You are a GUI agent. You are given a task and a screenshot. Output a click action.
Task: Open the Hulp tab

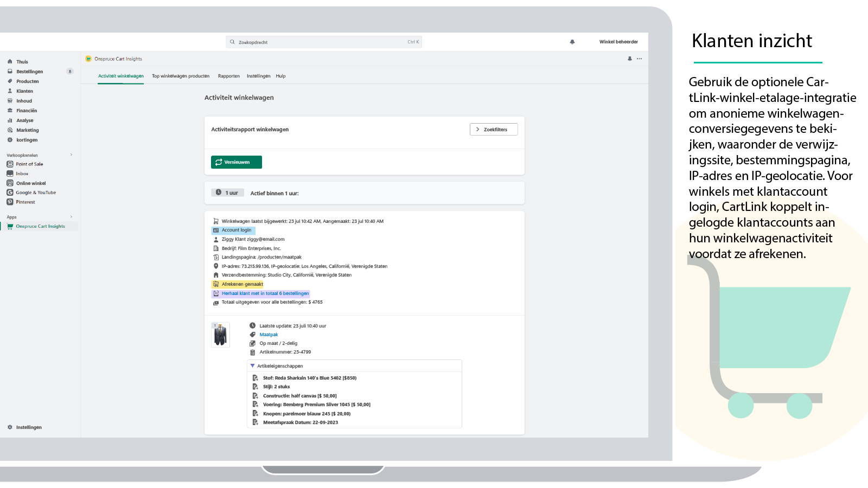click(280, 76)
